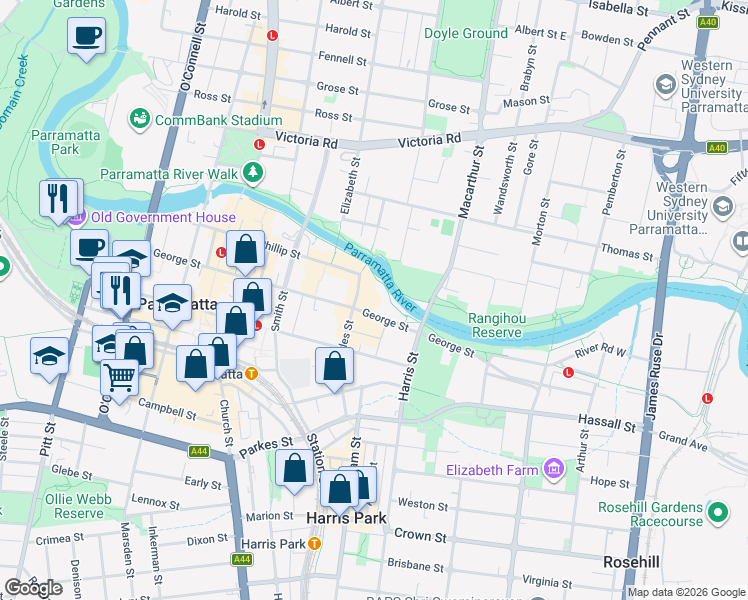Image resolution: width=748 pixels, height=600 pixels.
Task: Click restaurant marker near George St west end
Action: 121,291
